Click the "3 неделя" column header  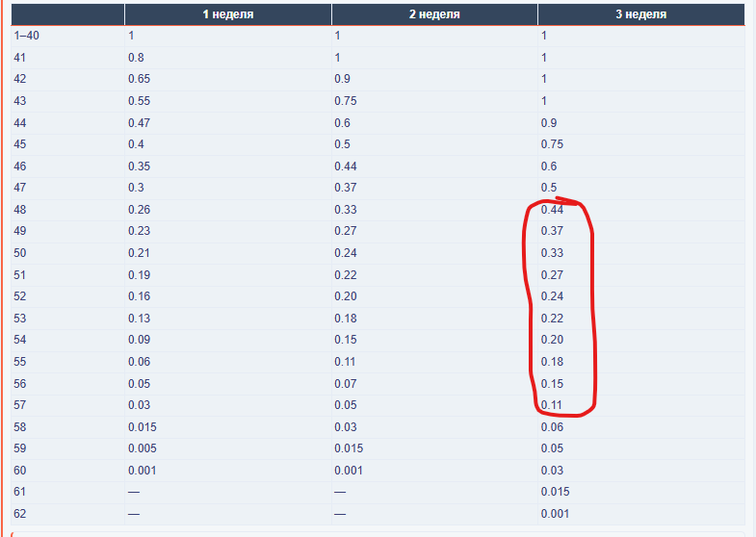(x=640, y=14)
